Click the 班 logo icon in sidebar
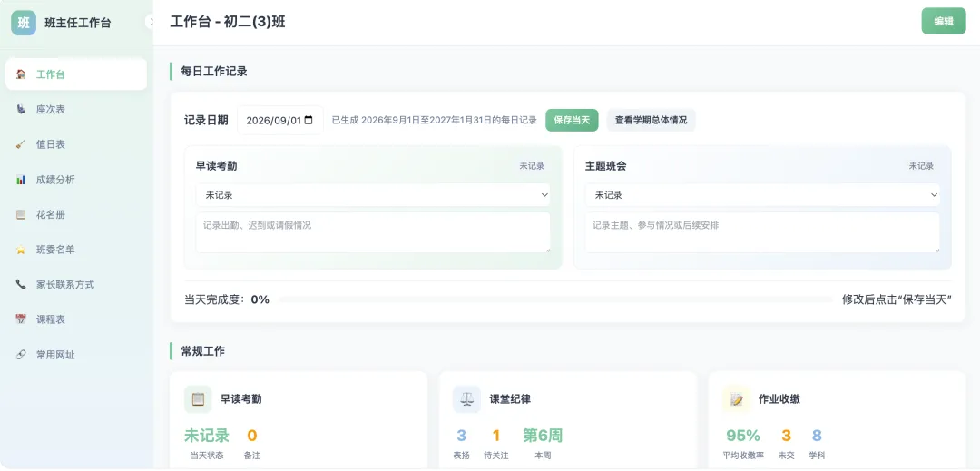This screenshot has height=471, width=980. click(x=23, y=23)
